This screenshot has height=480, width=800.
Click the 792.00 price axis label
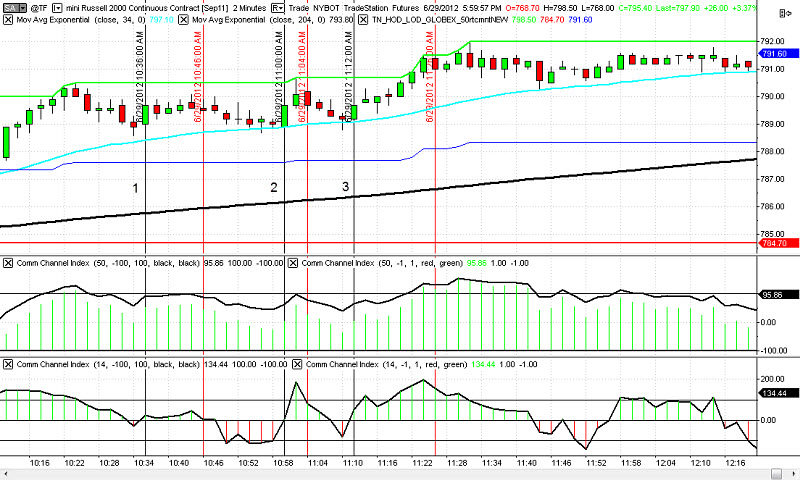tap(771, 41)
